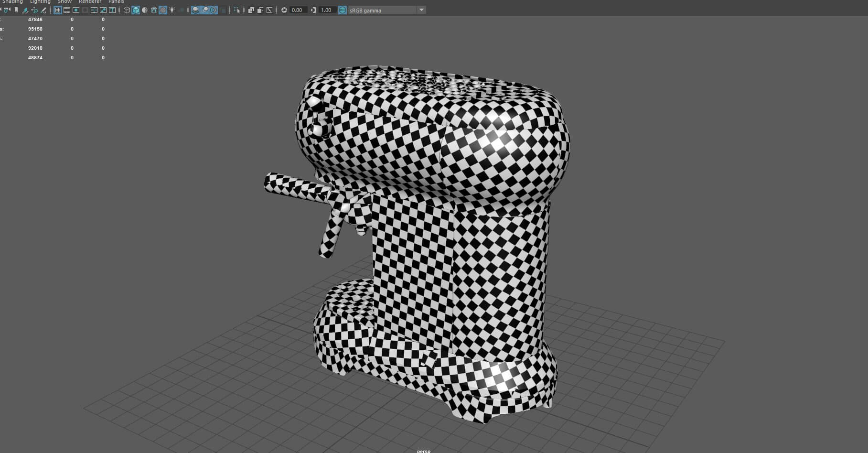Open the image plane icon
The height and width of the screenshot is (453, 868).
[25, 10]
